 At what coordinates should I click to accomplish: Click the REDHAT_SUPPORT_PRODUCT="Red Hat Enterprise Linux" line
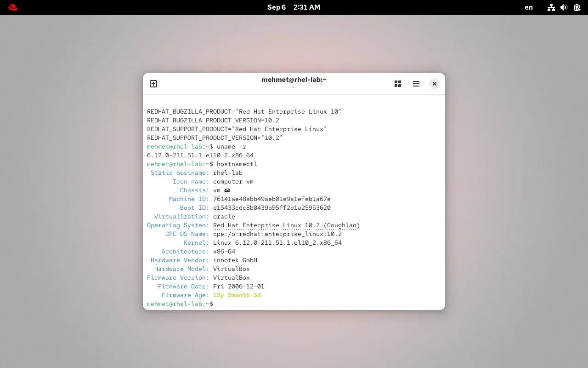pyautogui.click(x=237, y=129)
